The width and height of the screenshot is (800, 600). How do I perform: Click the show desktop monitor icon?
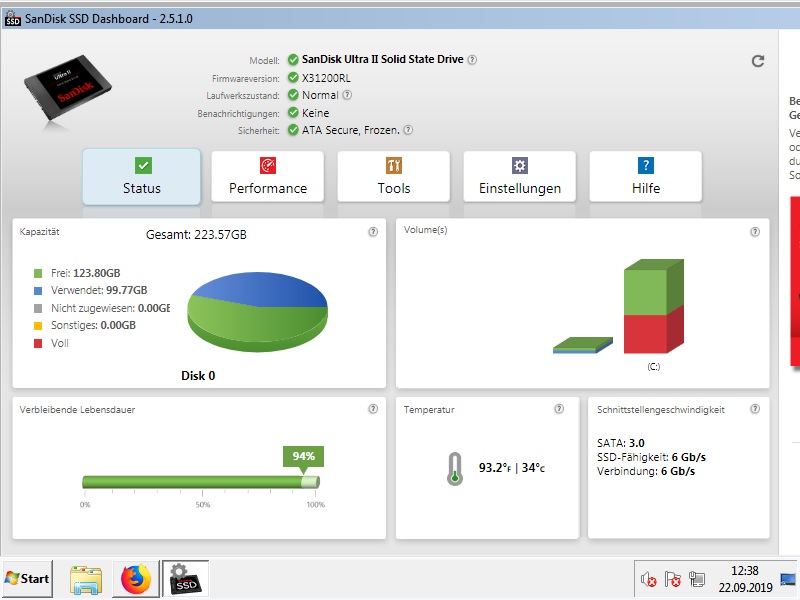click(788, 580)
